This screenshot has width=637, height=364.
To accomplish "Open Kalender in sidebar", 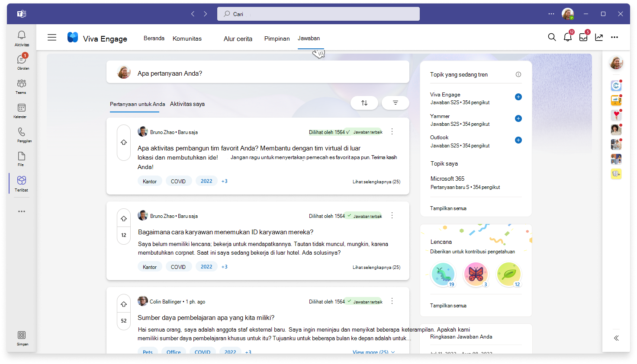I will pyautogui.click(x=22, y=110).
